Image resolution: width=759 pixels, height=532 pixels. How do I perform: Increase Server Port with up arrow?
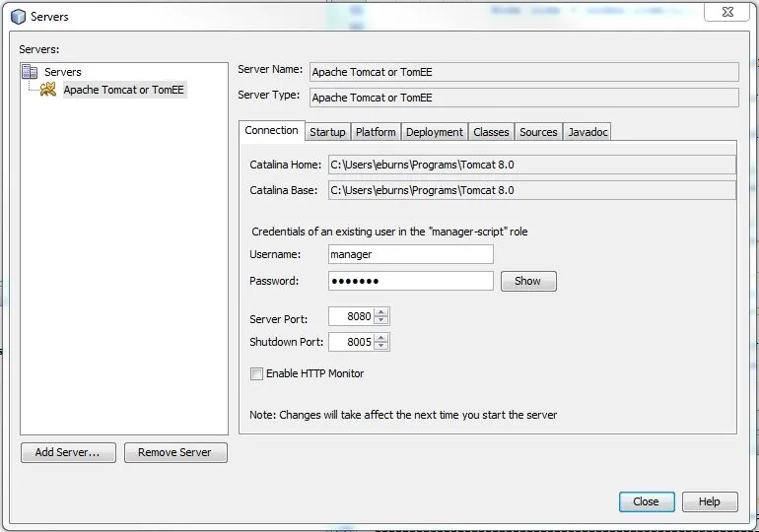coord(381,312)
